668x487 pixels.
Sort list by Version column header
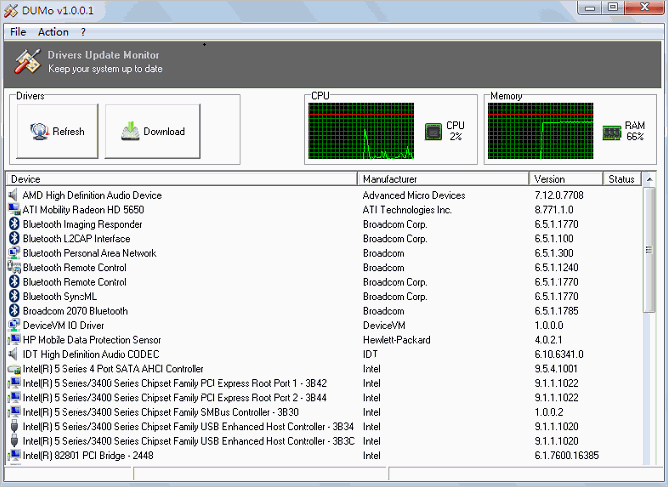(x=566, y=179)
